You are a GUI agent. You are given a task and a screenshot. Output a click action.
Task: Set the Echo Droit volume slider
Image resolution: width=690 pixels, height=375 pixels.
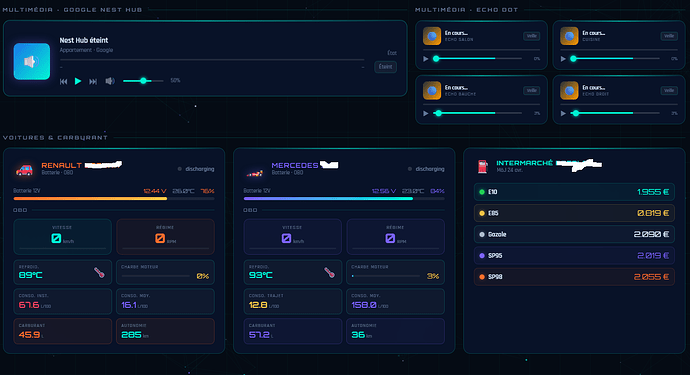[616, 113]
